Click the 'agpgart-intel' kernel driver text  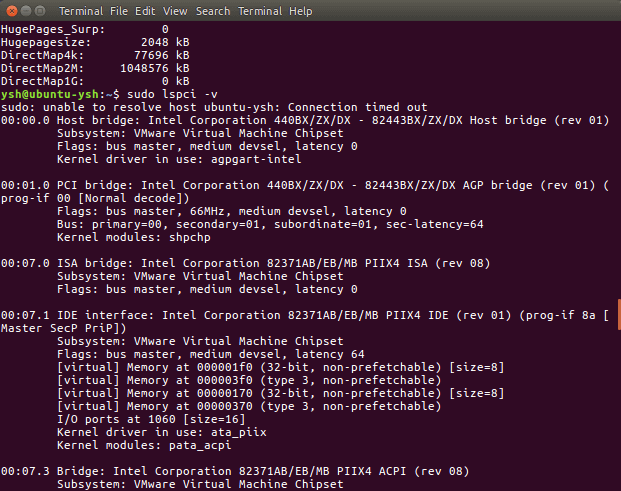(x=256, y=159)
